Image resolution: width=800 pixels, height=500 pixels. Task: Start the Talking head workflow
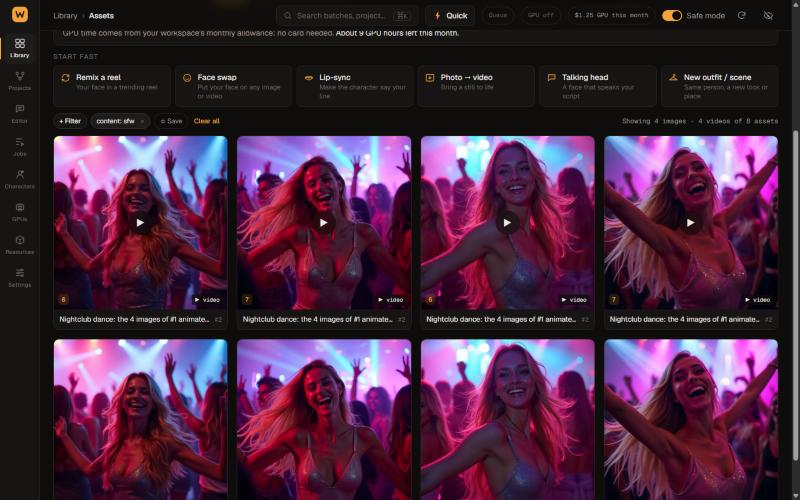click(x=598, y=86)
